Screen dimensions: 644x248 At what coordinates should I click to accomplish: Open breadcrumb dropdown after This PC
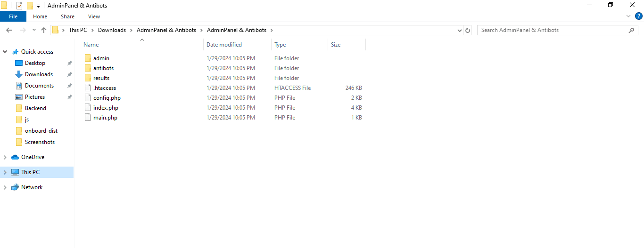click(92, 30)
